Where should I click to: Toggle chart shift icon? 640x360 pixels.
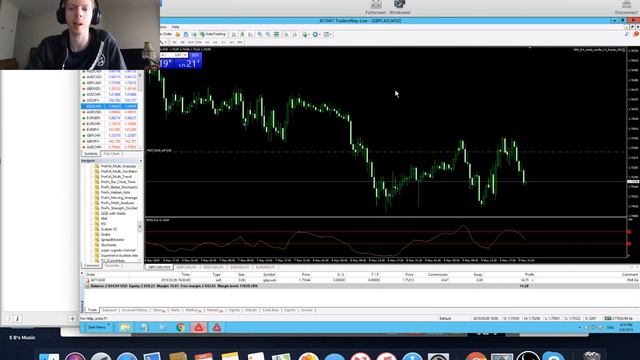(295, 35)
